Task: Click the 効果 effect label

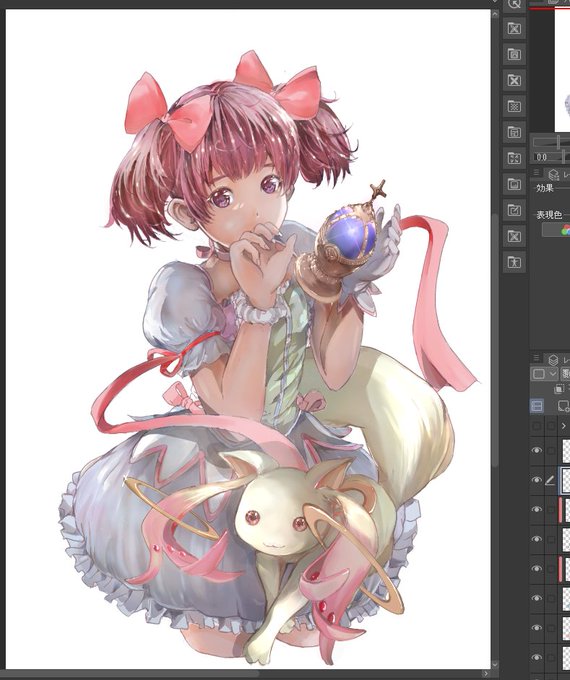Action: [x=545, y=188]
